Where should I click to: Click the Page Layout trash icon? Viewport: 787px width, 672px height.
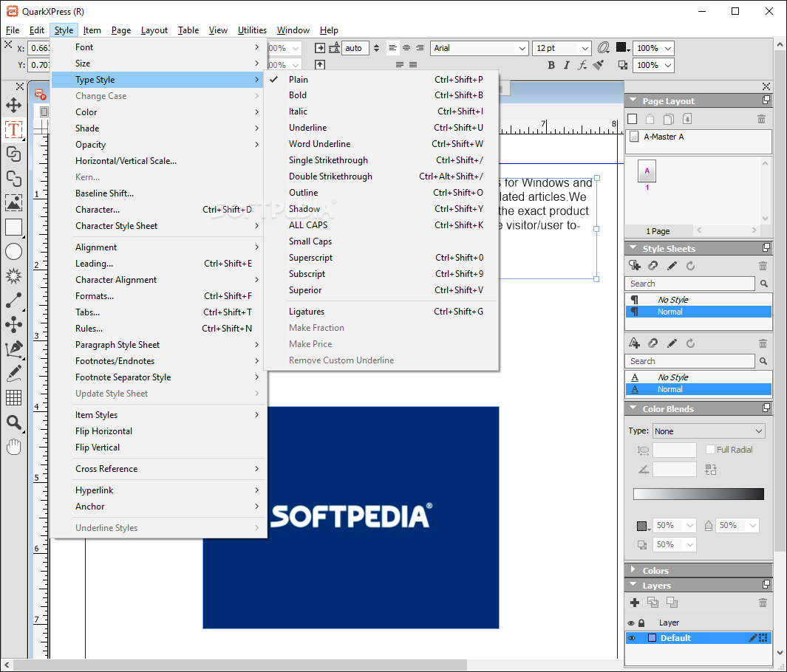[x=761, y=119]
